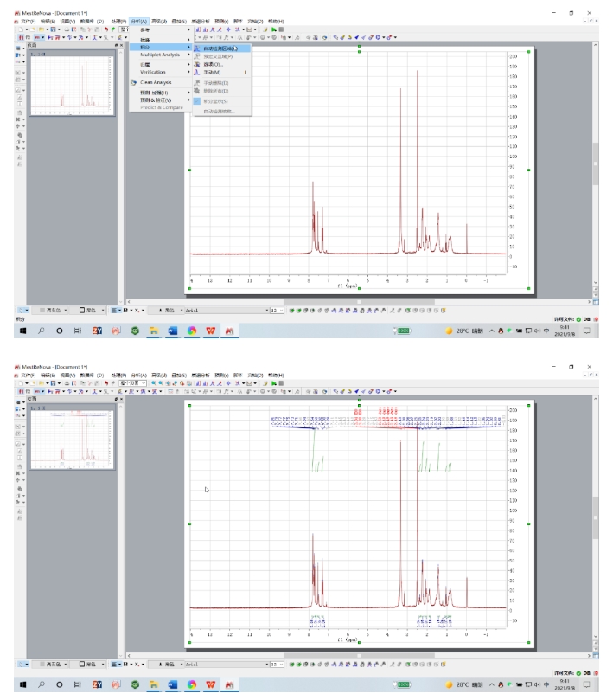Screen dimensions: 613x700
Task: Click horizontal scrollbar in lower spectrum view
Action: [x=359, y=656]
